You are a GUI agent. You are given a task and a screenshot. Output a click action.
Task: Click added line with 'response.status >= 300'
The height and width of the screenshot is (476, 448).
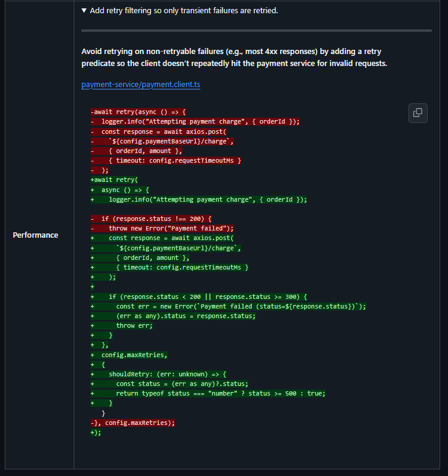pyautogui.click(x=199, y=297)
